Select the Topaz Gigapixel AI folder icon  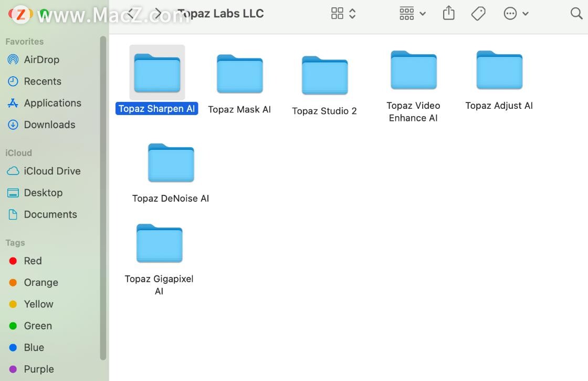click(x=160, y=243)
